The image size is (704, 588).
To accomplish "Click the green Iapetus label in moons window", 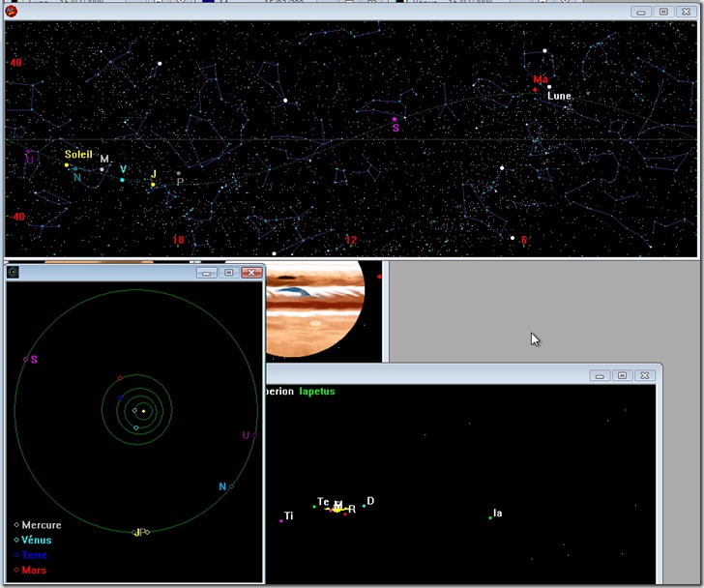I will [319, 392].
